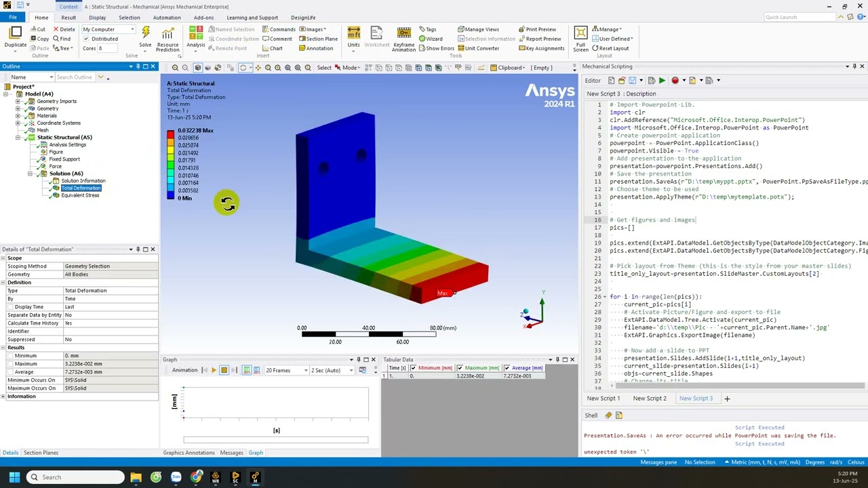This screenshot has width=868, height=488.
Task: Click Reset Layout
Action: coord(610,48)
